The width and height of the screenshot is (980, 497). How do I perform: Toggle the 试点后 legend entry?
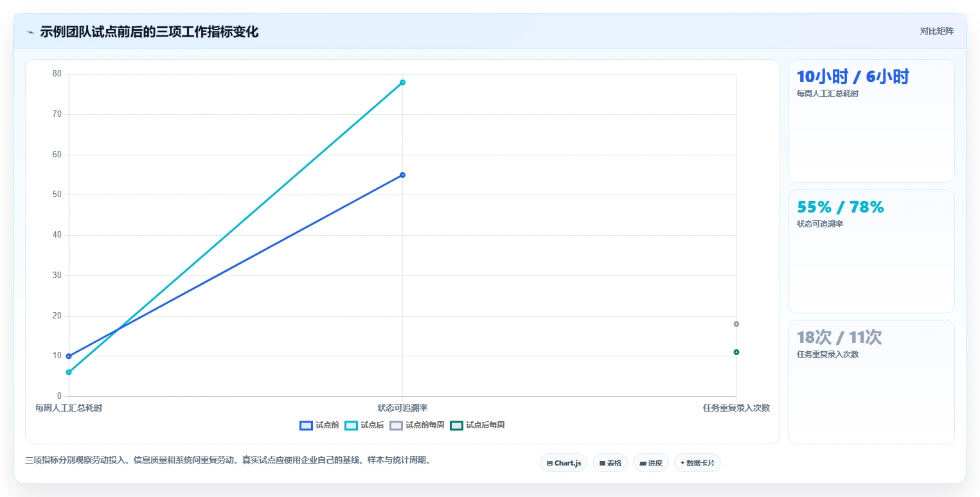364,425
